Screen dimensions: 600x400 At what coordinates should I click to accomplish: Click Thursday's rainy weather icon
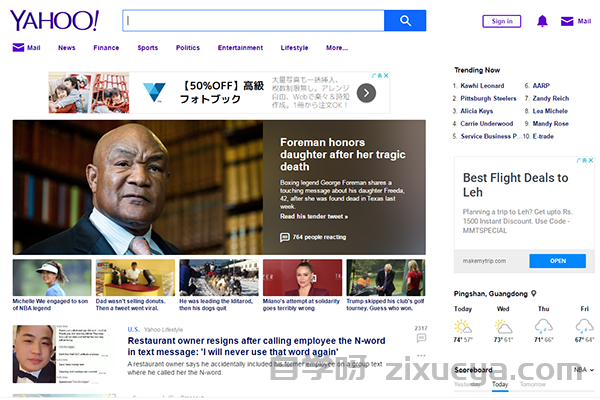(x=543, y=327)
